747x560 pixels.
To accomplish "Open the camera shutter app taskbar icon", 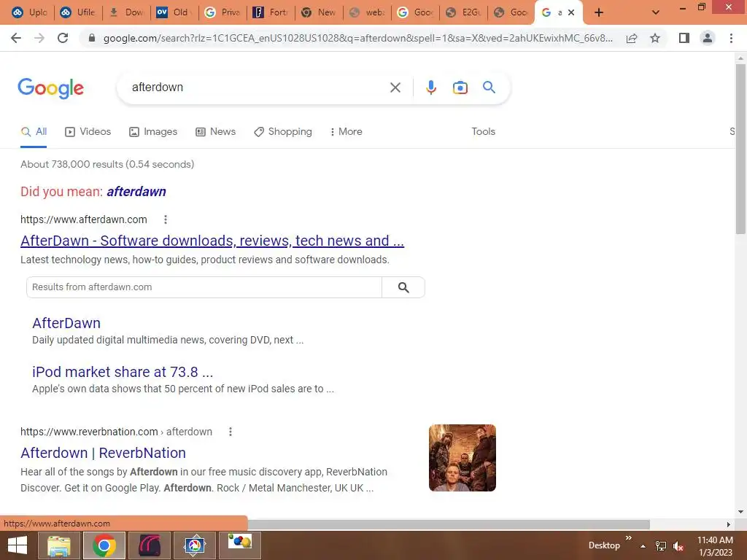I will tap(194, 545).
